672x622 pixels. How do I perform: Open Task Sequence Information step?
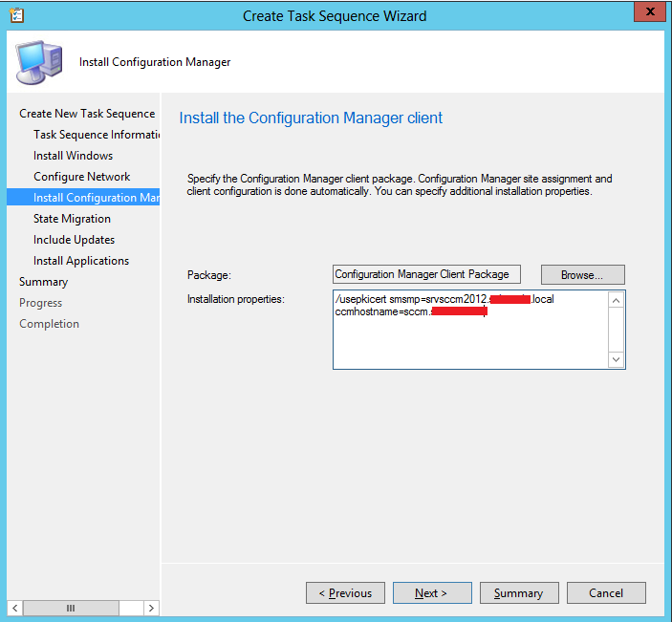point(97,135)
